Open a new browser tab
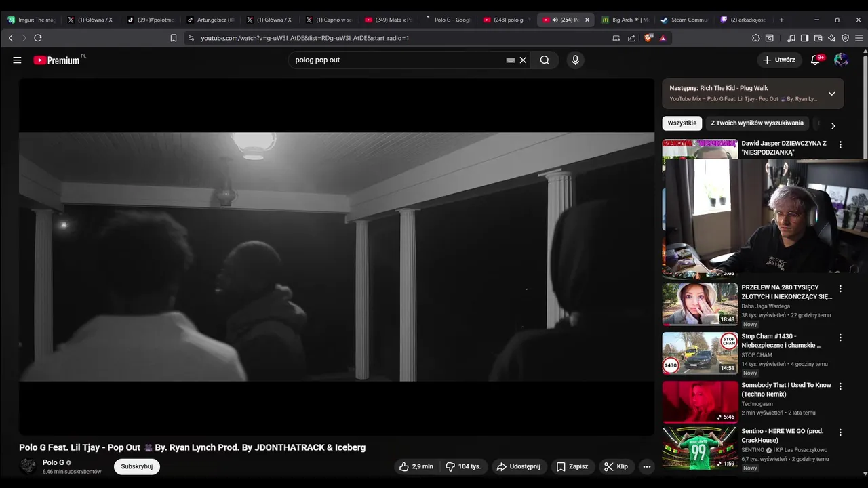Image resolution: width=868 pixels, height=488 pixels. point(781,20)
